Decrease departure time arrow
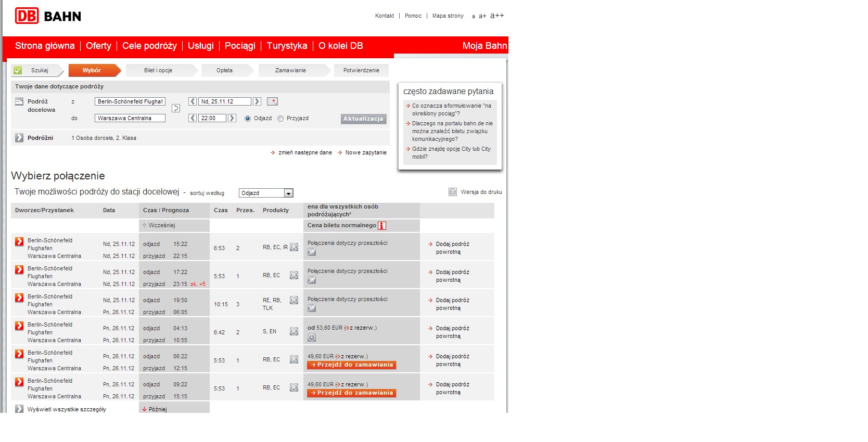Screen dimensions: 868x442 [x=193, y=118]
